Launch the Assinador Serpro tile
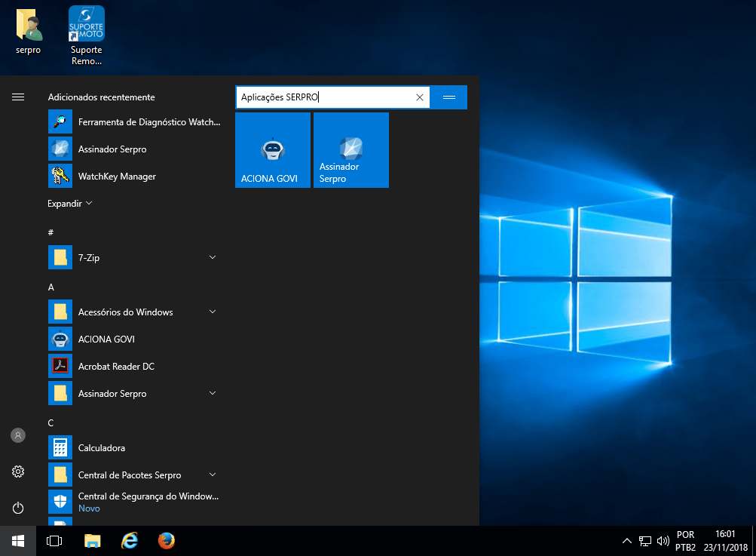Image resolution: width=756 pixels, height=556 pixels. (350, 150)
